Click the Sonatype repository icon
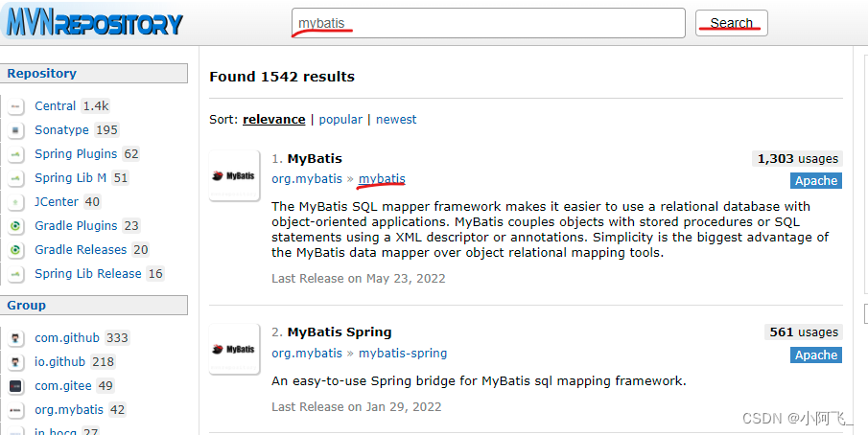This screenshot has height=435, width=868. 16,130
